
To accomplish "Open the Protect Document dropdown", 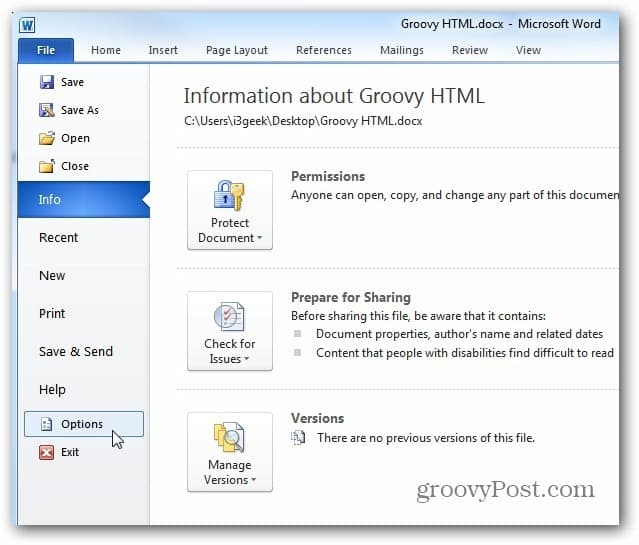I will click(230, 210).
